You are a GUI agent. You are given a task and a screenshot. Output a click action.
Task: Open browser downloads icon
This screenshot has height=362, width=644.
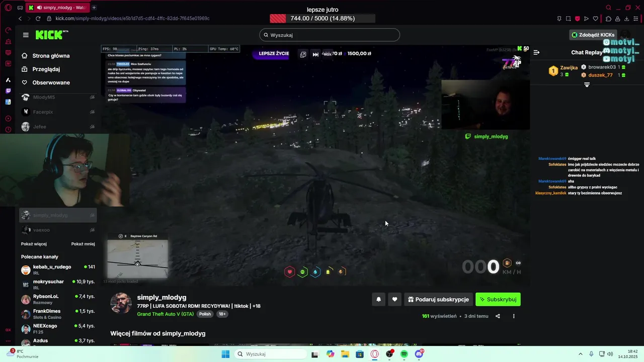coord(626,19)
